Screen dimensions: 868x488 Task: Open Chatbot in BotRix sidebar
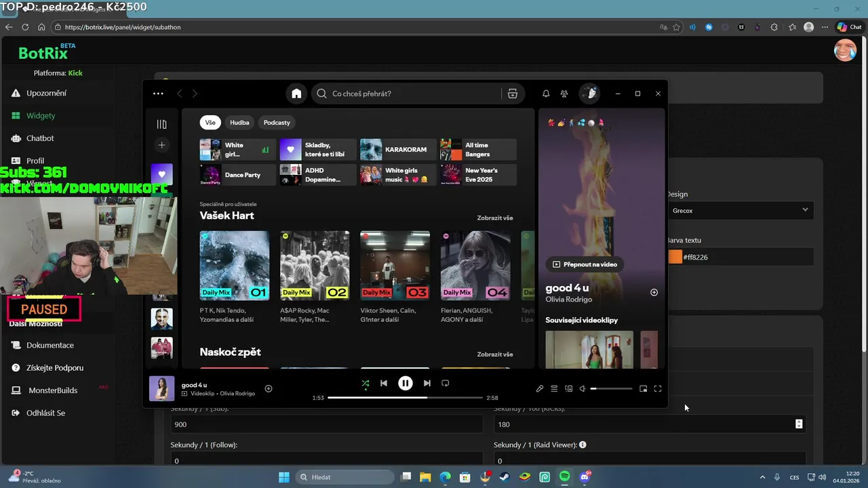click(x=40, y=138)
